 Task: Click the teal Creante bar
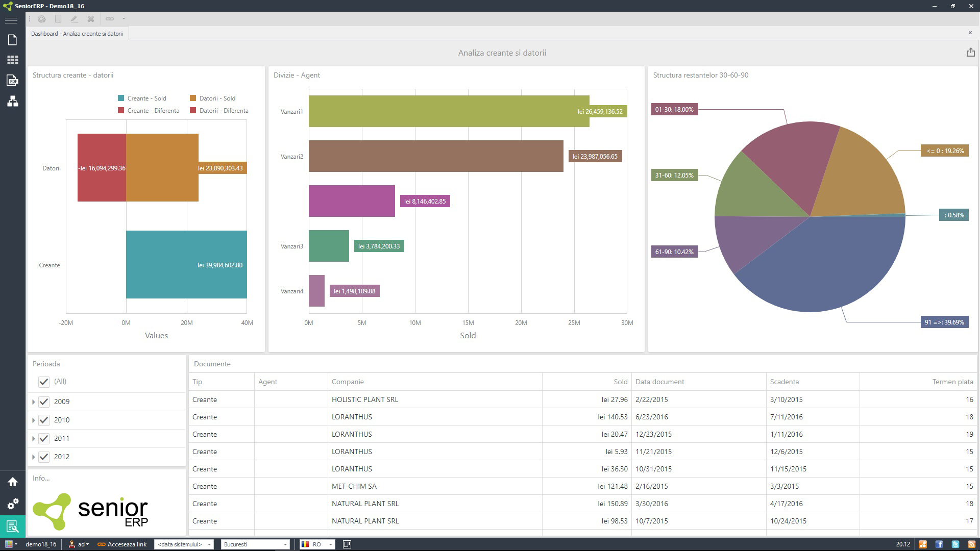coord(186,264)
